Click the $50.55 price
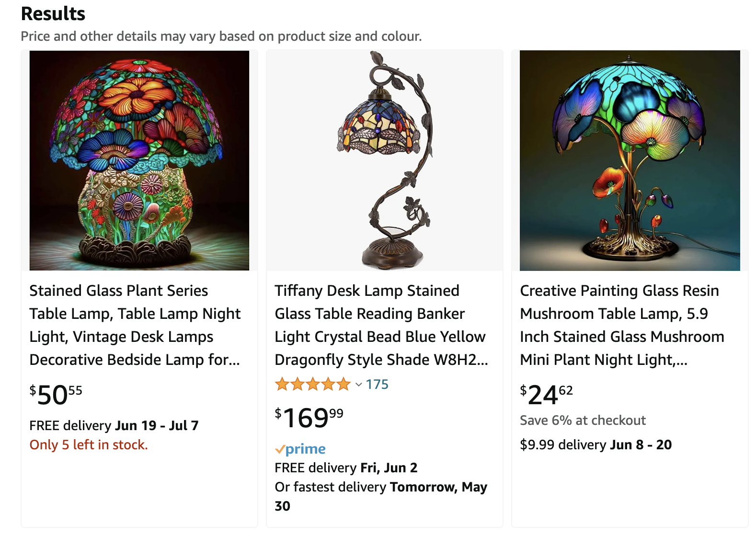Viewport: 756px width, 538px height. (x=56, y=395)
